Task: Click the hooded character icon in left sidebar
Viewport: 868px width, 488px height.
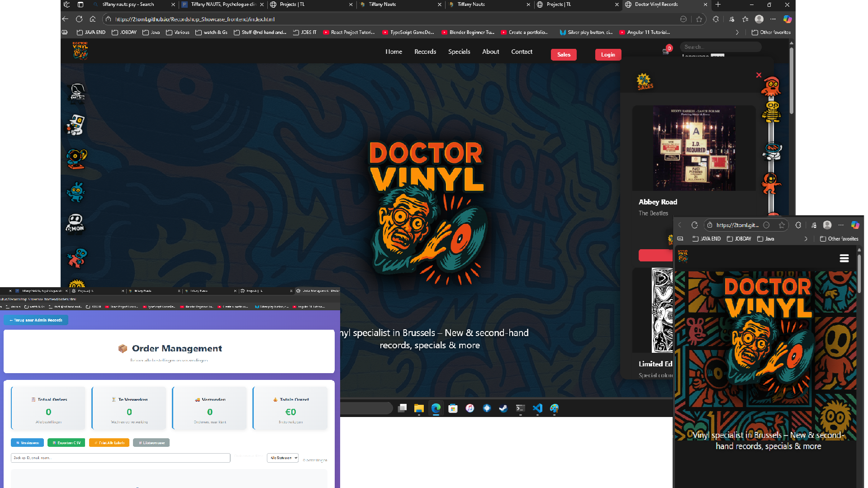Action: point(77,93)
